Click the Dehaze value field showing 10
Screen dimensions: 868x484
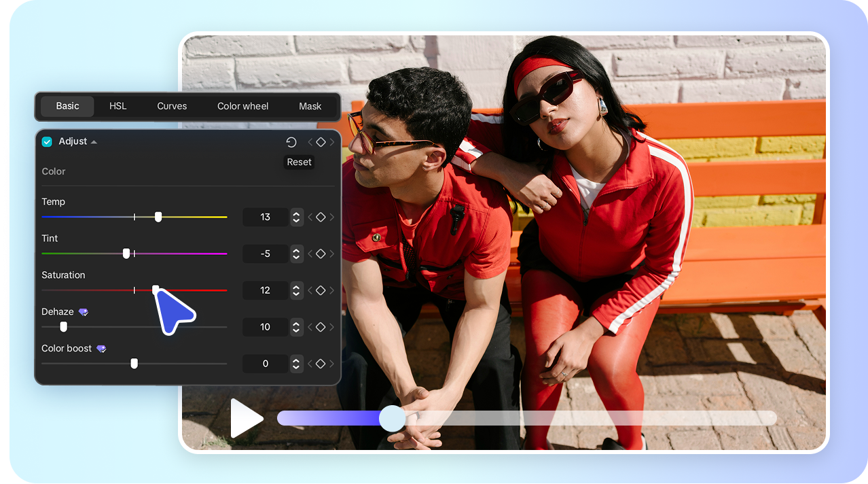(x=265, y=327)
